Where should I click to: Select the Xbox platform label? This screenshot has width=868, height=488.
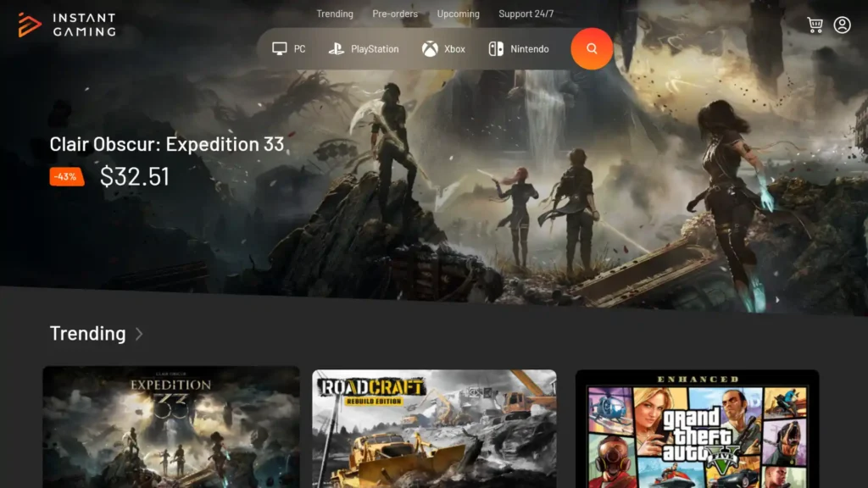coord(454,48)
